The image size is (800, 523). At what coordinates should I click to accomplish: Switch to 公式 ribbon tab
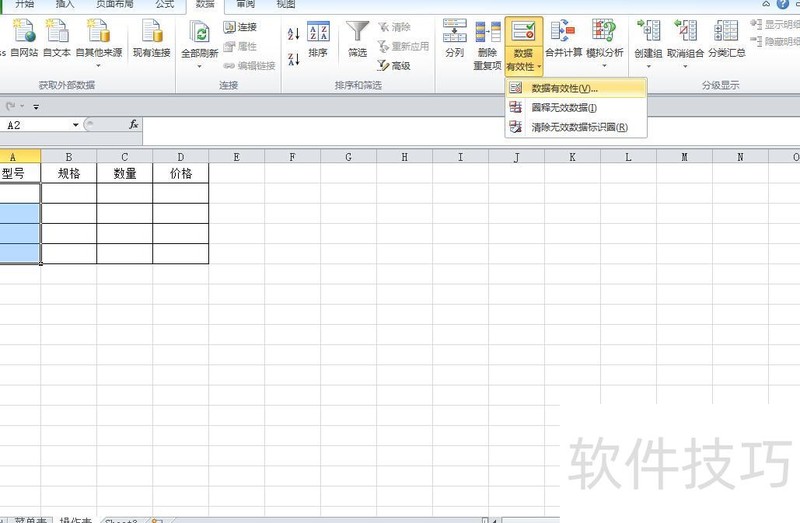(165, 4)
